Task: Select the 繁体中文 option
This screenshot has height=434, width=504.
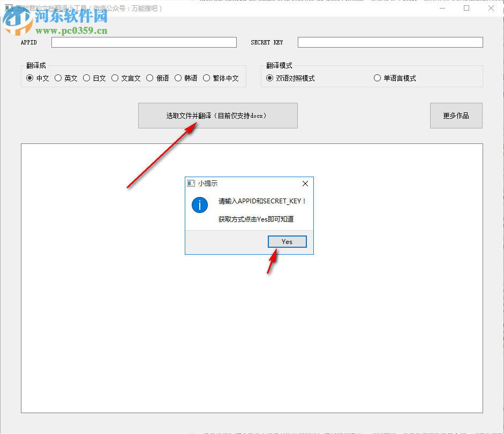Action: 207,78
